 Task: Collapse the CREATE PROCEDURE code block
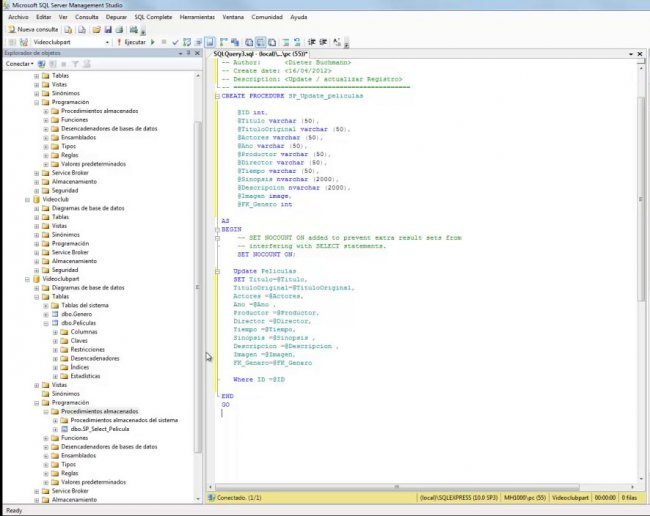coord(215,96)
